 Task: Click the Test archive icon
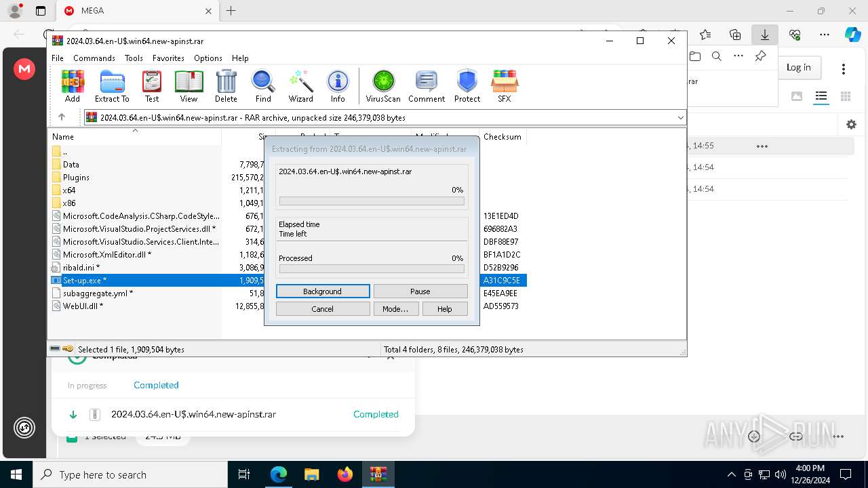[152, 86]
